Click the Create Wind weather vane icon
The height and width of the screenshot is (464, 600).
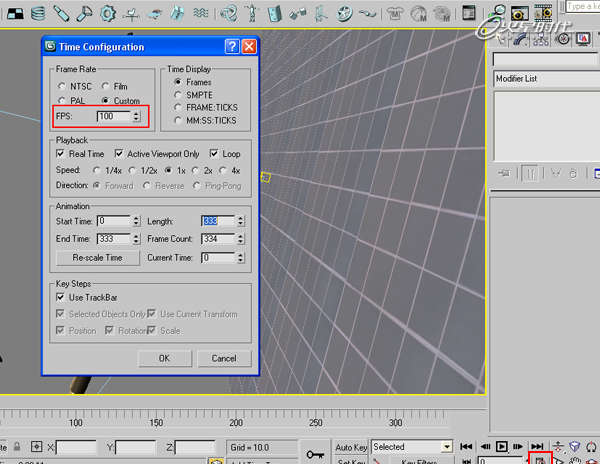(131, 15)
